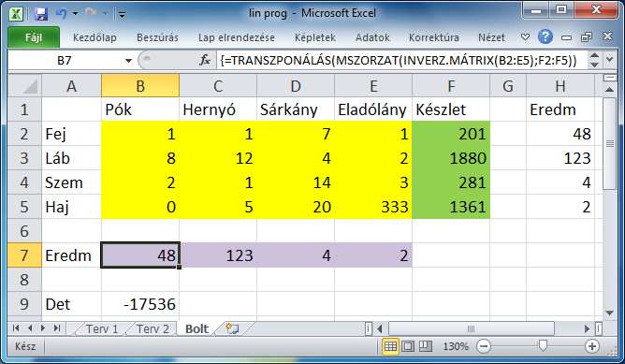
Task: Select the Eladólány header cell
Action: [x=373, y=109]
